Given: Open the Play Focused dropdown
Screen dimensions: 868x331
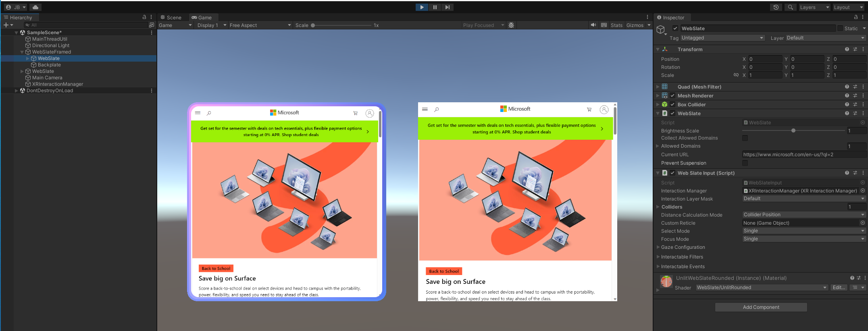Looking at the screenshot, I should coord(483,25).
